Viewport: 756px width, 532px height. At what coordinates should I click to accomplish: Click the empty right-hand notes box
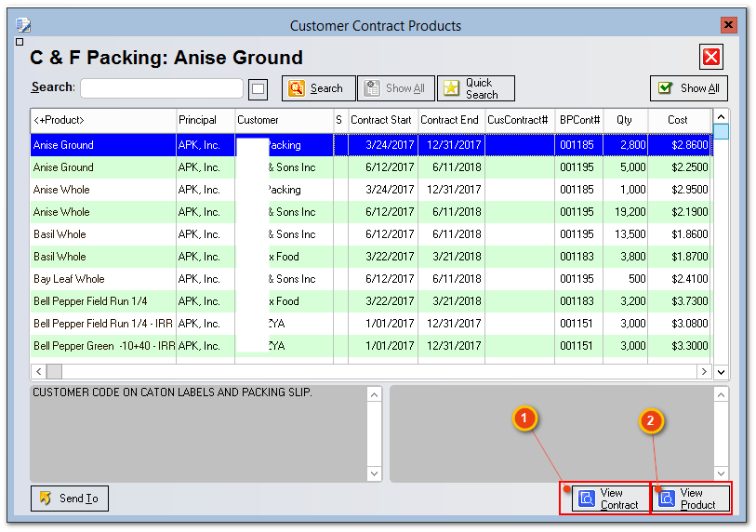click(551, 433)
